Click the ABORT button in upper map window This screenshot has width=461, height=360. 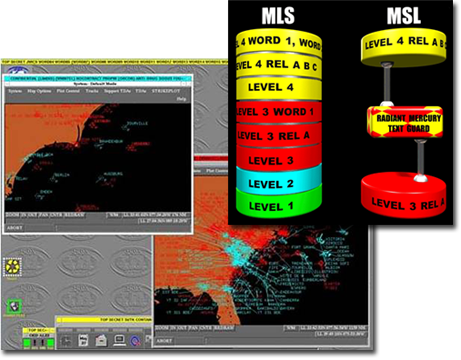[x=15, y=228]
